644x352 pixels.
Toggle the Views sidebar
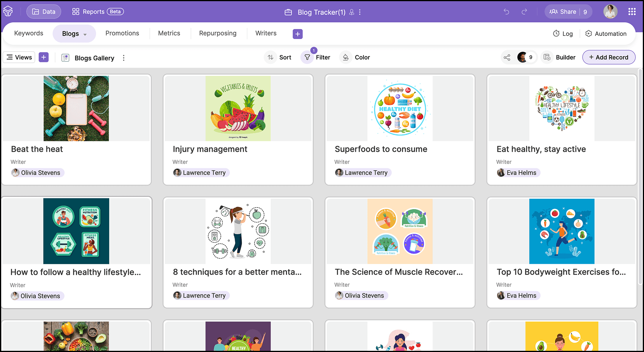(19, 57)
